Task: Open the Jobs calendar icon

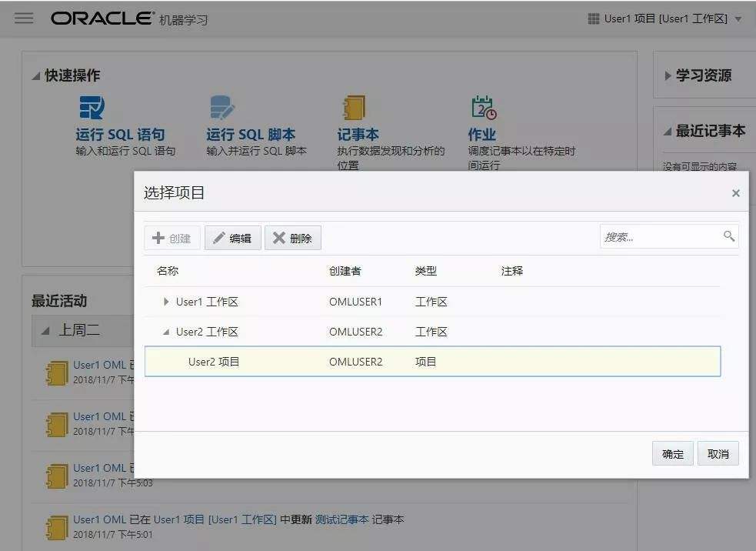Action: (x=484, y=107)
